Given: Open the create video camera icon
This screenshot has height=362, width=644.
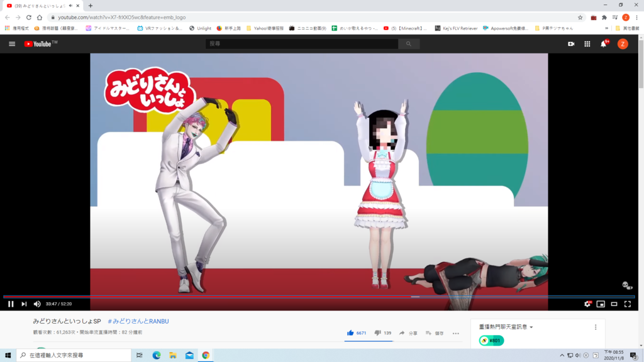Looking at the screenshot, I should [571, 44].
